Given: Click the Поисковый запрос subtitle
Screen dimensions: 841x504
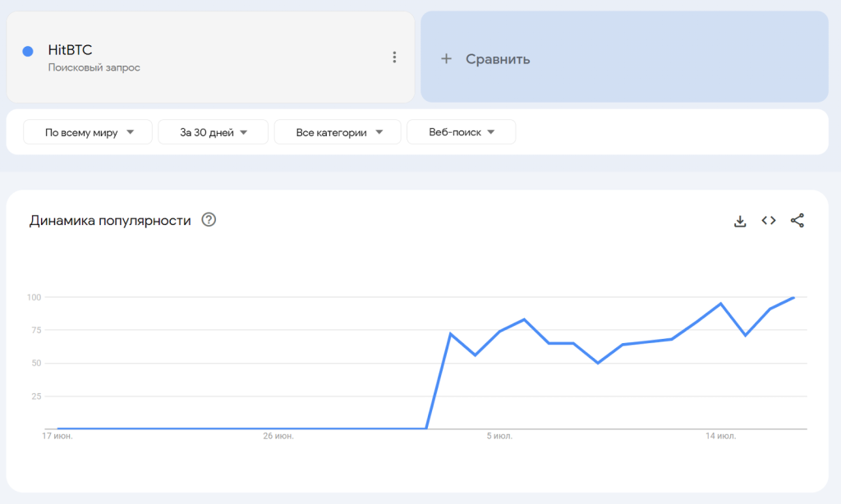Looking at the screenshot, I should 94,67.
